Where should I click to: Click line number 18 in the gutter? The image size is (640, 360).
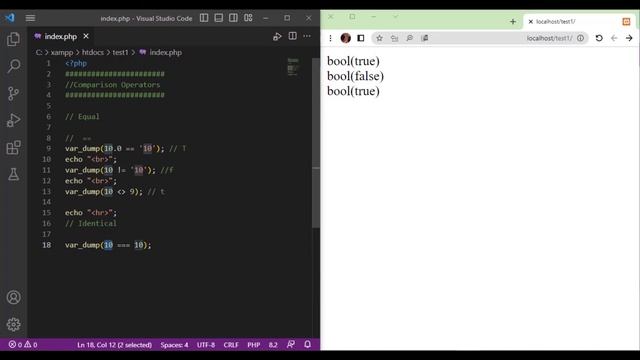pyautogui.click(x=47, y=245)
